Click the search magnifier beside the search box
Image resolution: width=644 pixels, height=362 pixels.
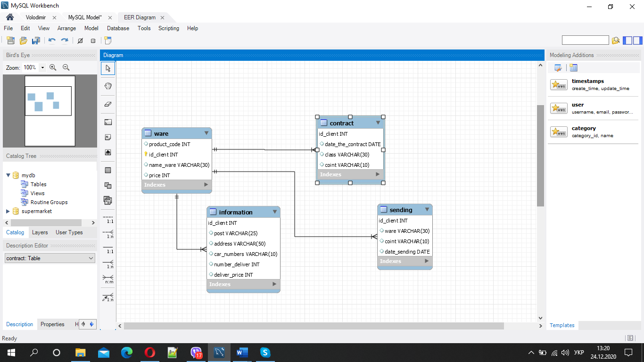pyautogui.click(x=615, y=41)
